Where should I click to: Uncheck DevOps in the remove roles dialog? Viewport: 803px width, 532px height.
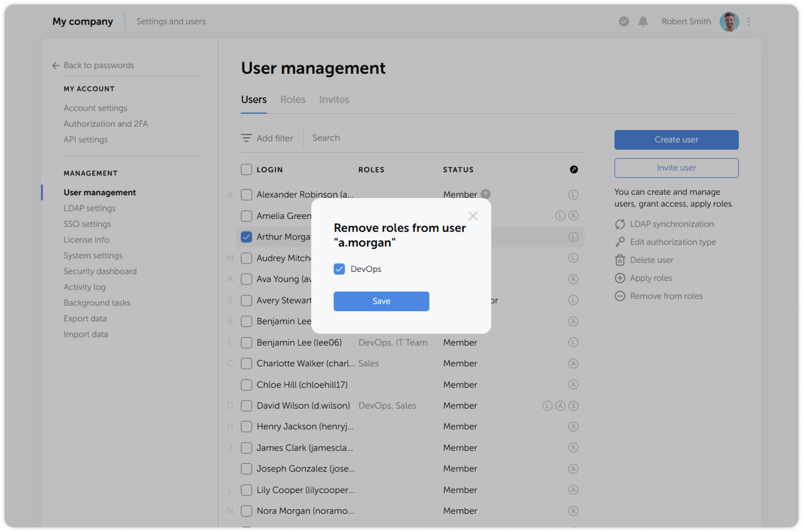point(339,269)
